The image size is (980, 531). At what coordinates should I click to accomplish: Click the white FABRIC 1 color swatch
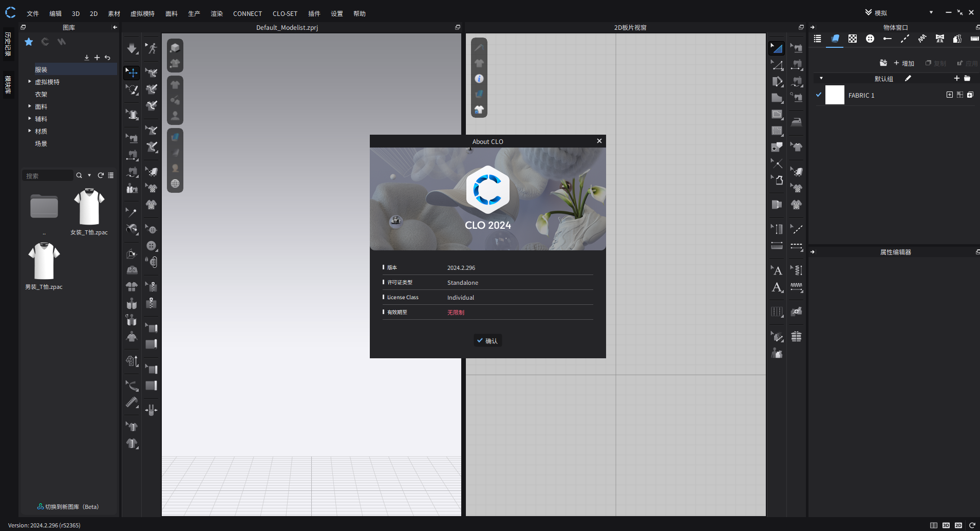click(835, 95)
